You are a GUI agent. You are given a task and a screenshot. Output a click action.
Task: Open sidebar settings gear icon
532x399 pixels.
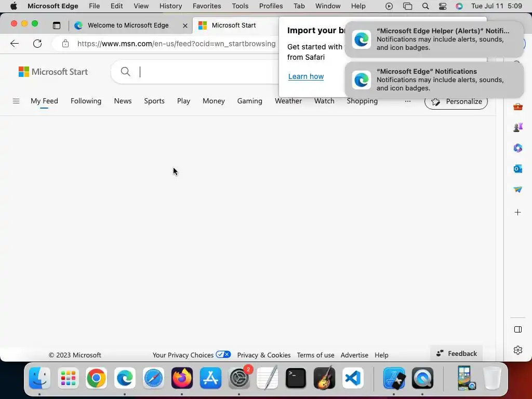(x=518, y=350)
